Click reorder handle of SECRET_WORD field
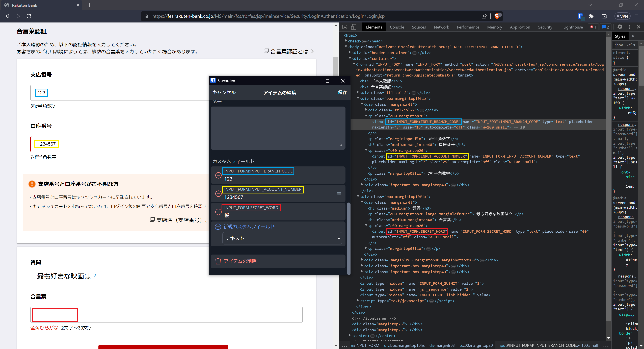This screenshot has height=349, width=644. tap(339, 212)
